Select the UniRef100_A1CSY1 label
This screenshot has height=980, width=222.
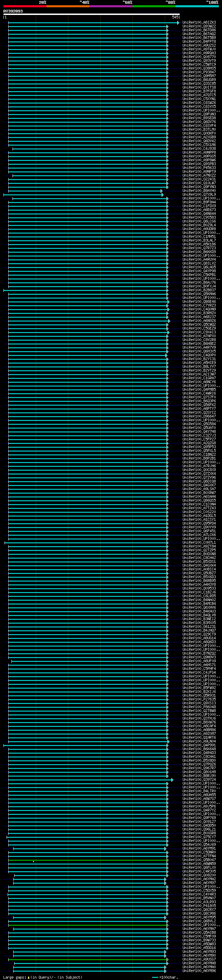[199, 520]
